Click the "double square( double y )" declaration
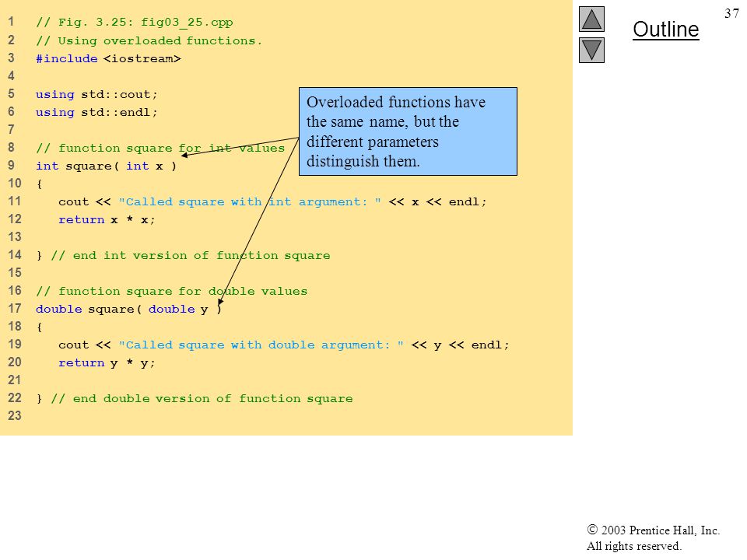The image size is (747, 560). [x=129, y=309]
